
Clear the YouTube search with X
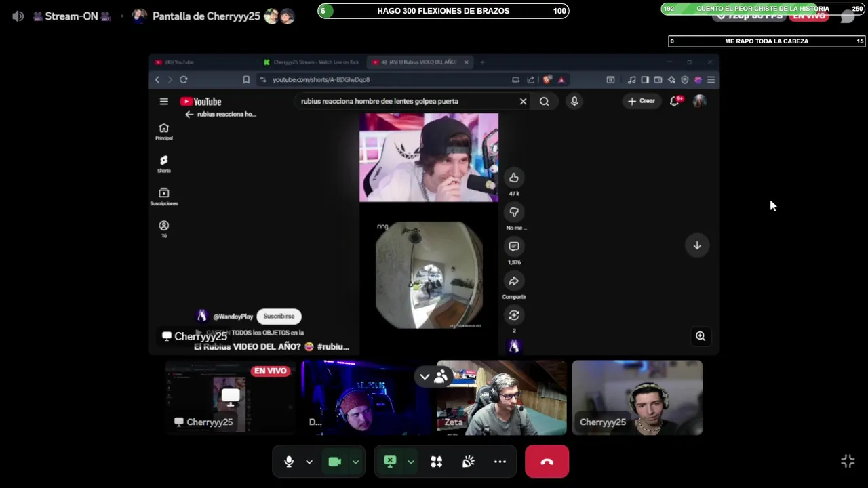(x=523, y=101)
